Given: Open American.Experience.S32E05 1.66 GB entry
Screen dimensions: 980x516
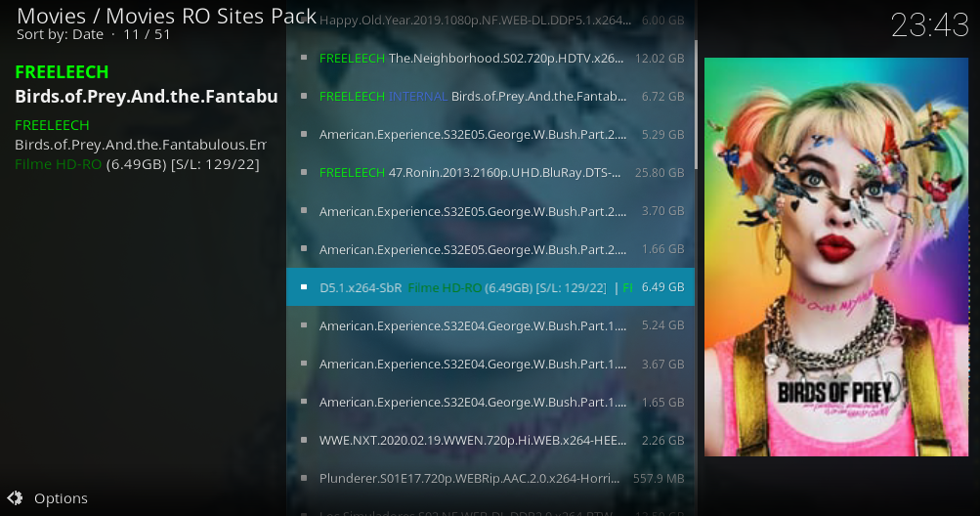Looking at the screenshot, I should tap(490, 249).
